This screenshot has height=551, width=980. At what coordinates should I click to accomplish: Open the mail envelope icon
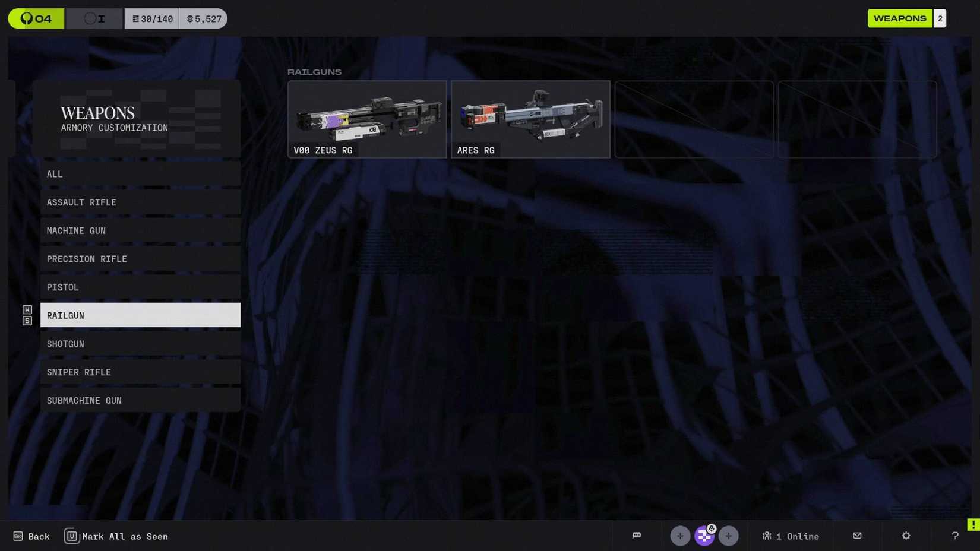(x=857, y=536)
